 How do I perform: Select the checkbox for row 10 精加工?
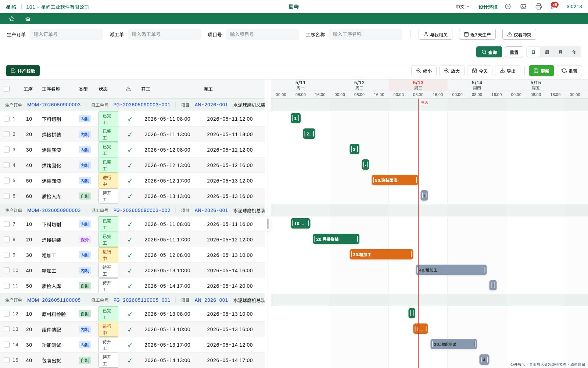[7, 270]
